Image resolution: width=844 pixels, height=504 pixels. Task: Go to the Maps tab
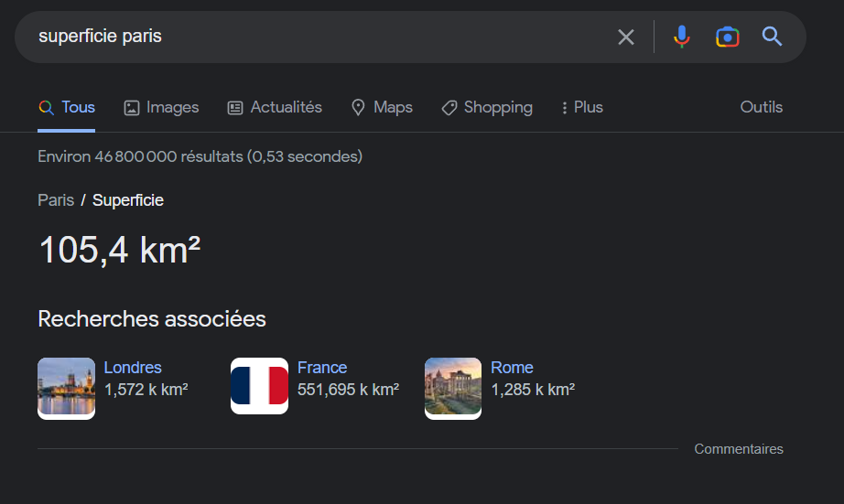[x=382, y=108]
